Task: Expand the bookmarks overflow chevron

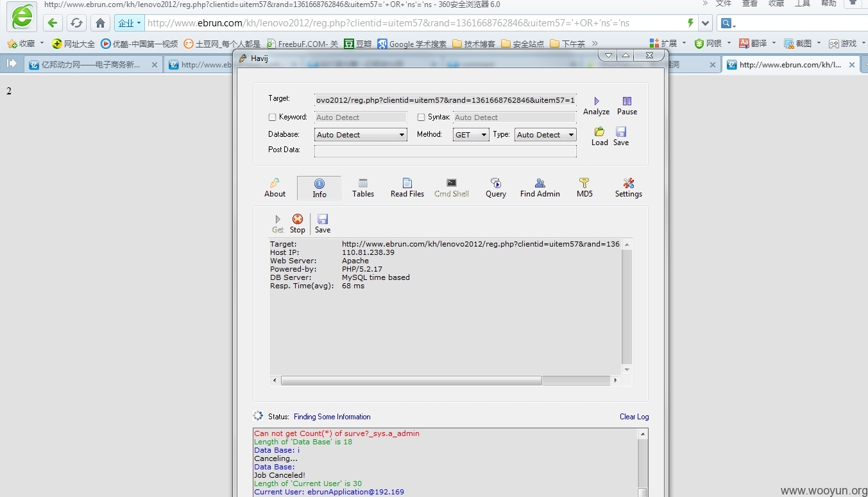Action: pyautogui.click(x=595, y=43)
